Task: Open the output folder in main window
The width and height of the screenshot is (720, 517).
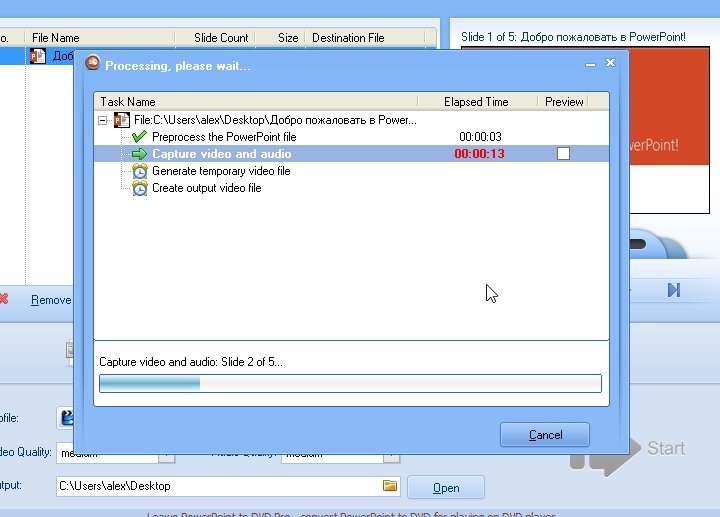Action: tap(446, 487)
